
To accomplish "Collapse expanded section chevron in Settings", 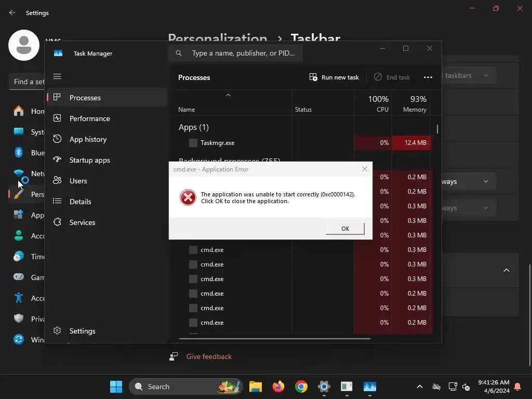I will [506, 270].
